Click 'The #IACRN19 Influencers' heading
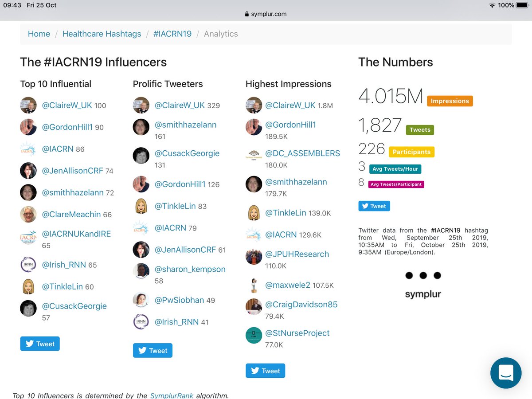This screenshot has height=399, width=532. (x=94, y=62)
